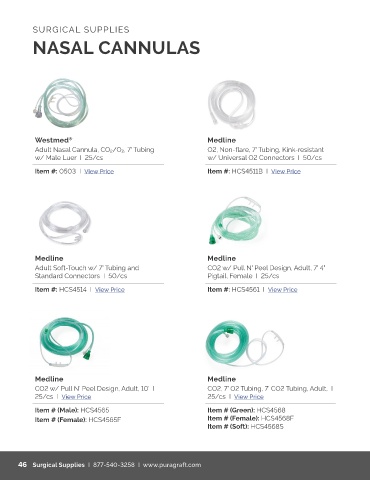370x480 pixels.
Task: Open View Price link for HCS4511B
Action: point(286,171)
